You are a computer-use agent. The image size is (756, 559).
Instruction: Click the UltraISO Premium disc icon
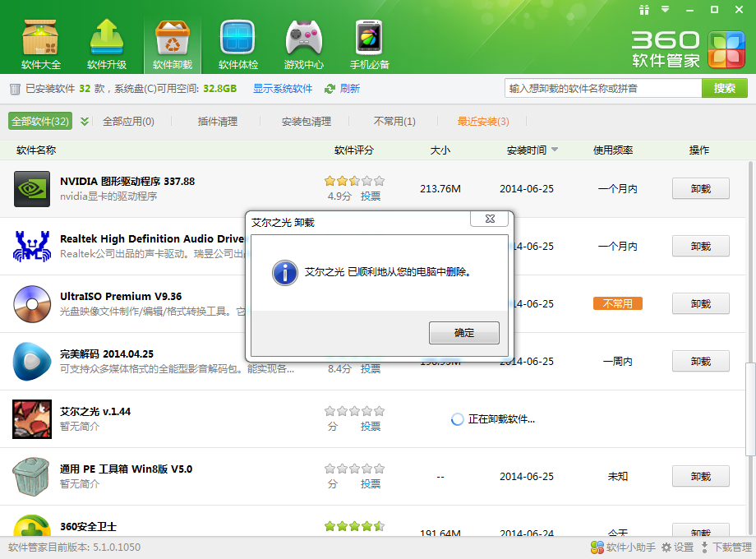(32, 304)
